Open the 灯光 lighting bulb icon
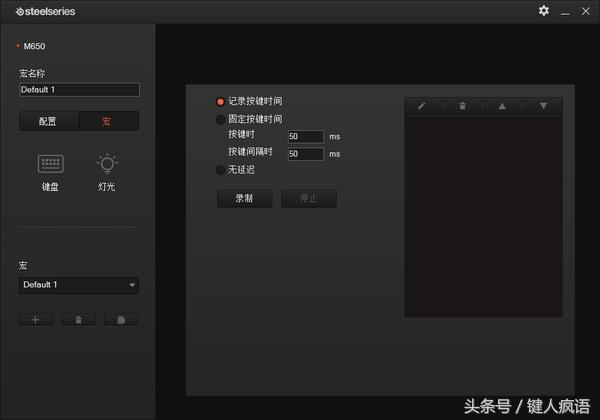 tap(107, 164)
